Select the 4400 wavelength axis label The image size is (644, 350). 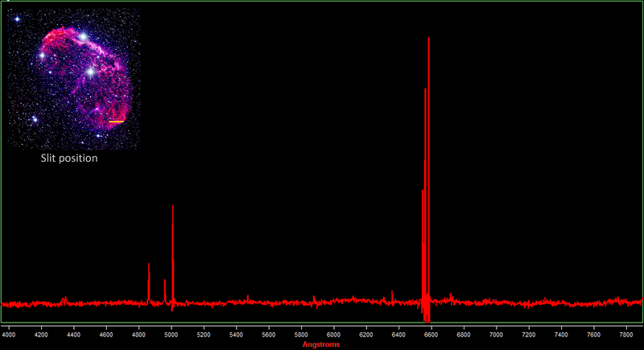(x=74, y=333)
